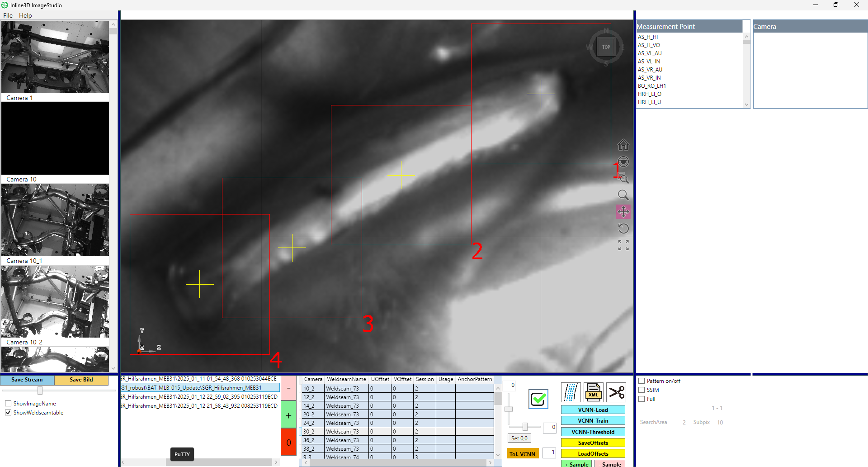
Task: Click the orbit camera icon in the viewer
Action: tap(623, 162)
